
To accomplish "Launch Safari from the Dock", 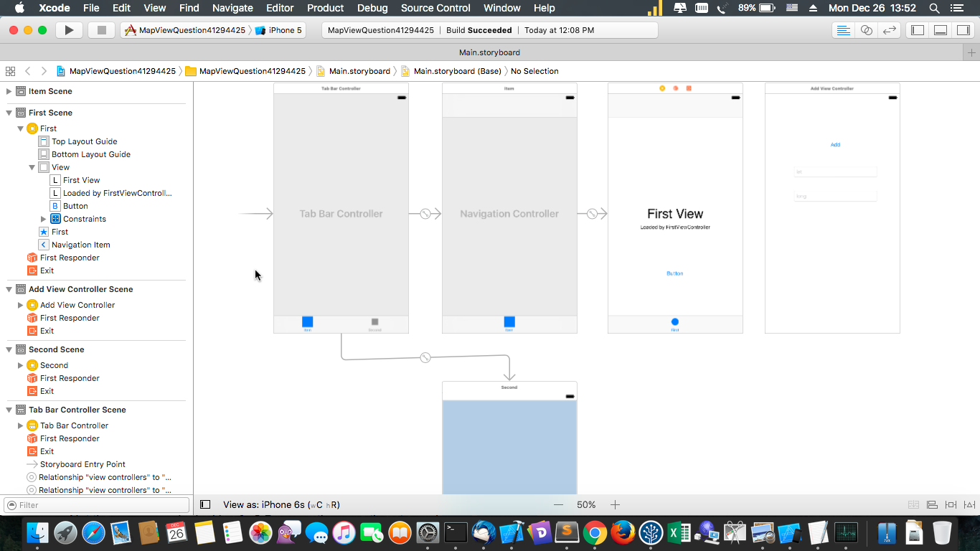I will tap(93, 533).
